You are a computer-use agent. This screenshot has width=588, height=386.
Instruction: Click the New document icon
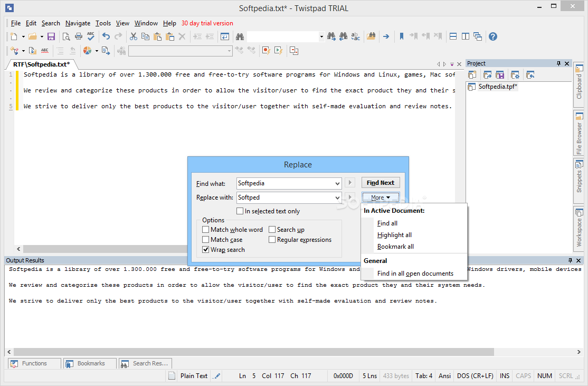coord(14,36)
